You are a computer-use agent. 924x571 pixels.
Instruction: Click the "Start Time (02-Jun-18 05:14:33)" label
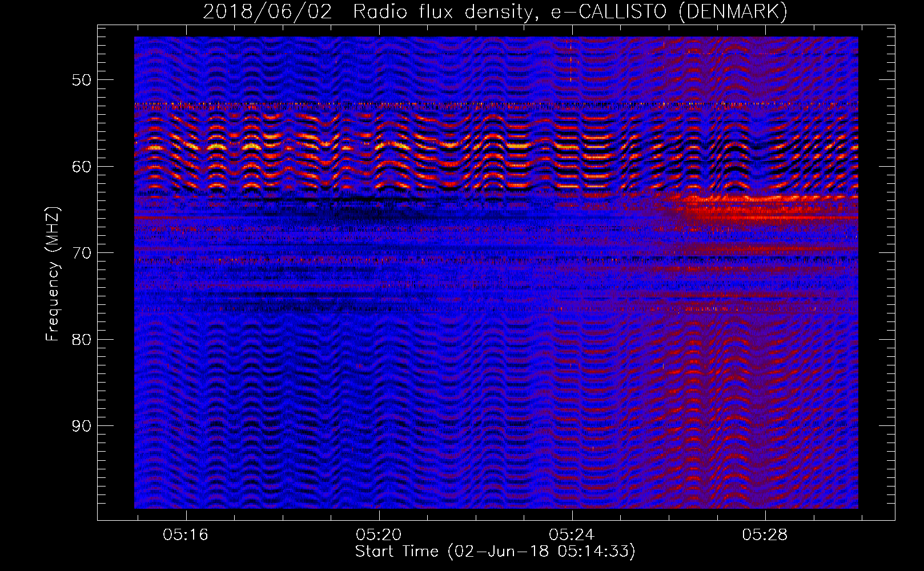(495, 552)
